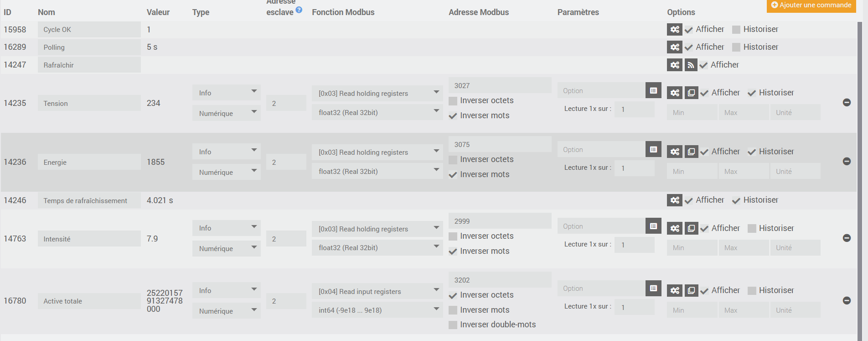Image resolution: width=868 pixels, height=341 pixels.
Task: Click the Unité field for Intensité
Action: (x=795, y=248)
